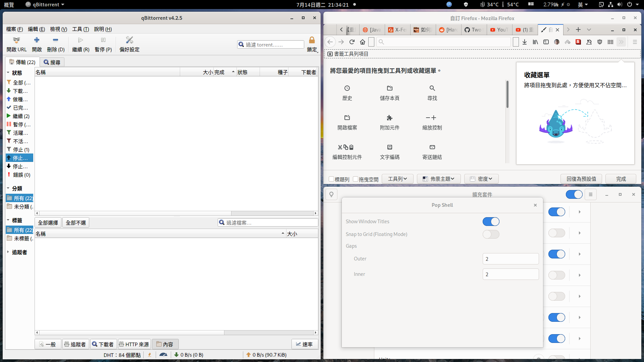Click the 尋找 magnifier icon in customize panel
Viewport: 644px width, 362px height.
[432, 88]
